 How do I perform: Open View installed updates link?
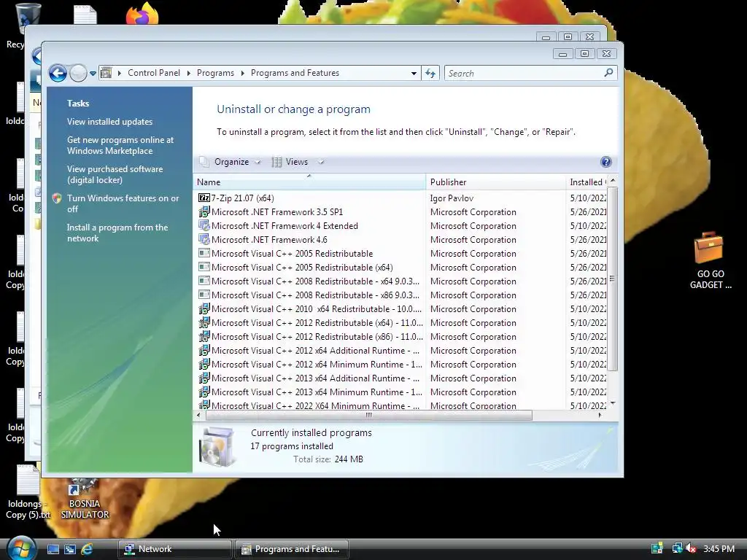[109, 122]
